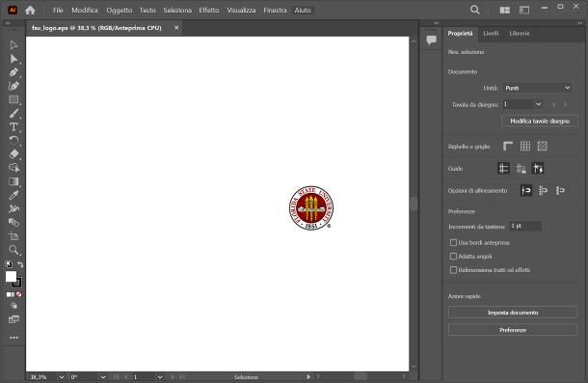Select the Pen tool
This screenshot has width=588, height=383.
pos(13,72)
